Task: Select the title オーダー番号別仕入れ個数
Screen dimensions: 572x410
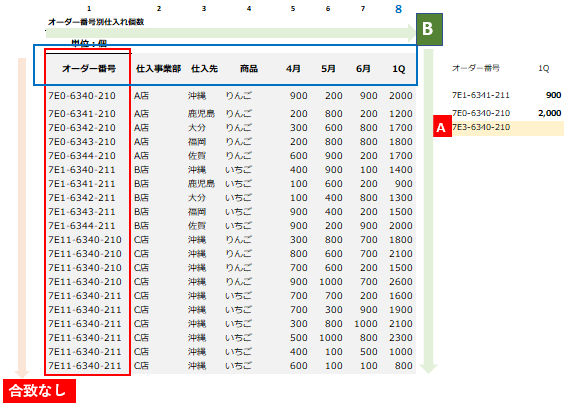Action: 96,22
